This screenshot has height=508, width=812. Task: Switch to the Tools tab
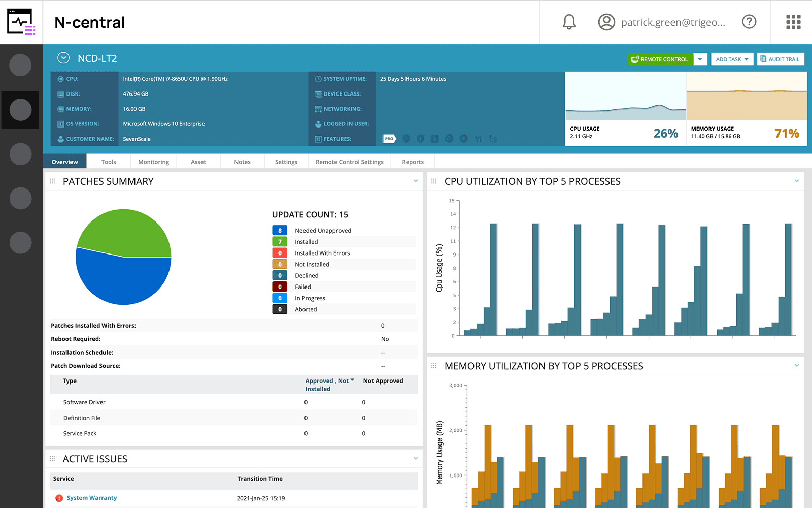[x=109, y=162]
